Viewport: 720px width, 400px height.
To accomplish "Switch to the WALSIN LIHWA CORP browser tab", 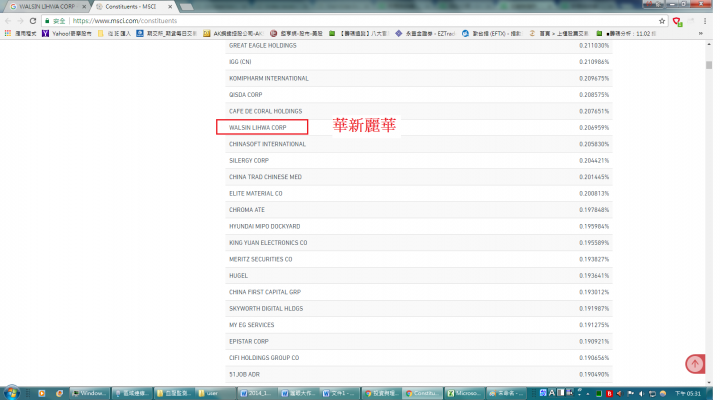I will (x=46, y=6).
